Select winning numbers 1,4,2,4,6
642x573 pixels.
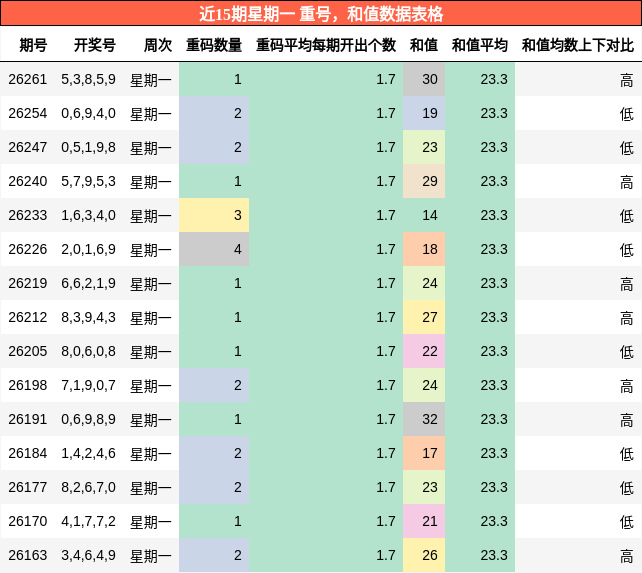(88, 453)
